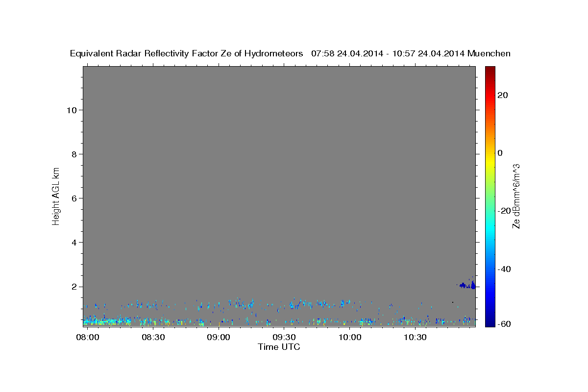Click the 08:30 time tick label
Viewport: 588px width, 392px height.
153,338
